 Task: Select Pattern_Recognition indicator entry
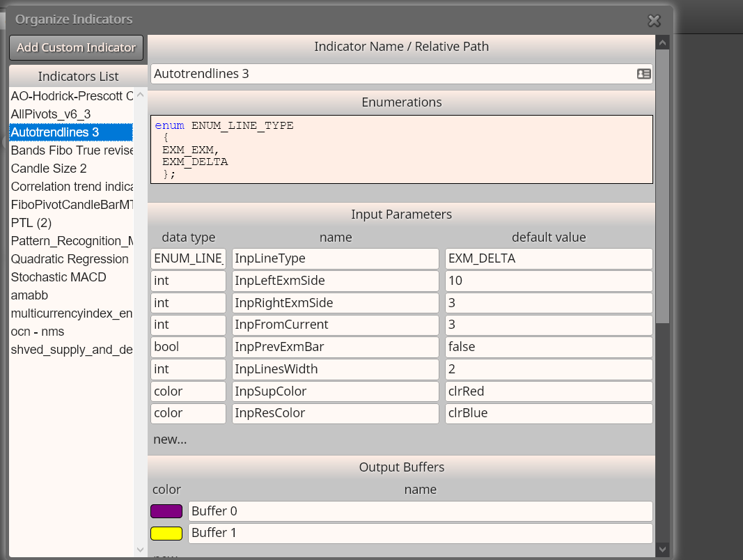click(x=72, y=241)
